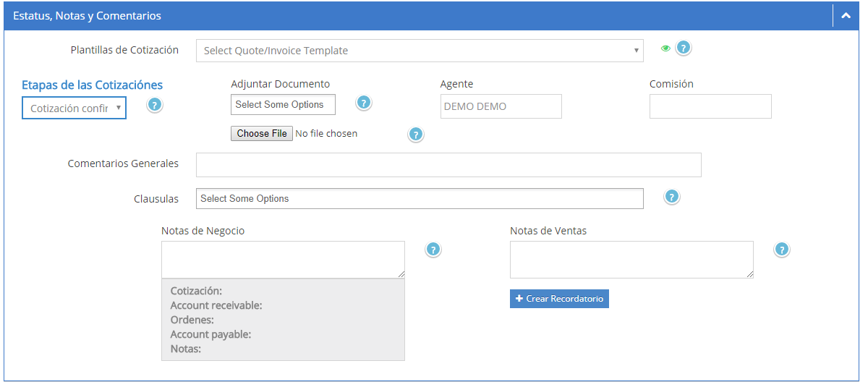This screenshot has width=868, height=387.
Task: Click the No file chosen text
Action: tap(326, 134)
